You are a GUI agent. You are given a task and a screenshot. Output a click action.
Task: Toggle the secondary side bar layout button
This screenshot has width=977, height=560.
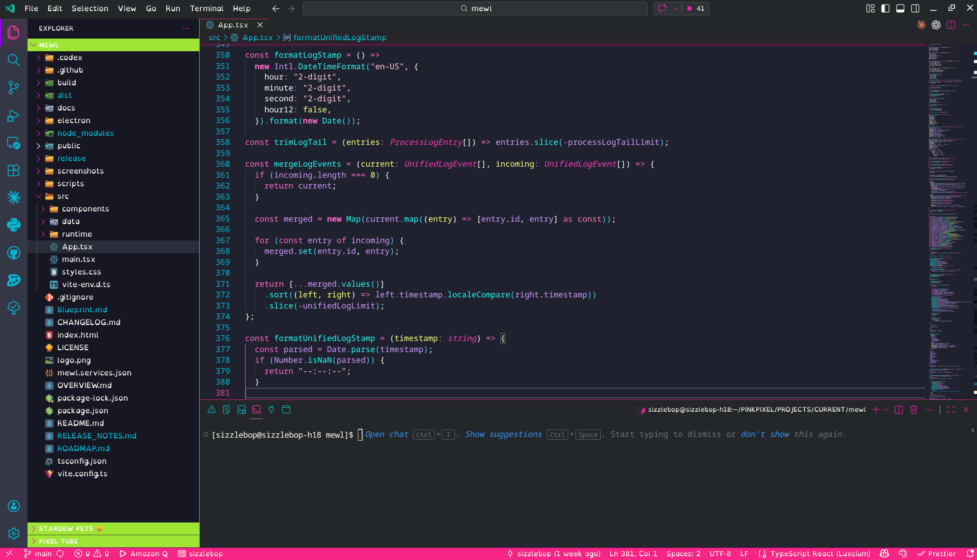point(915,8)
